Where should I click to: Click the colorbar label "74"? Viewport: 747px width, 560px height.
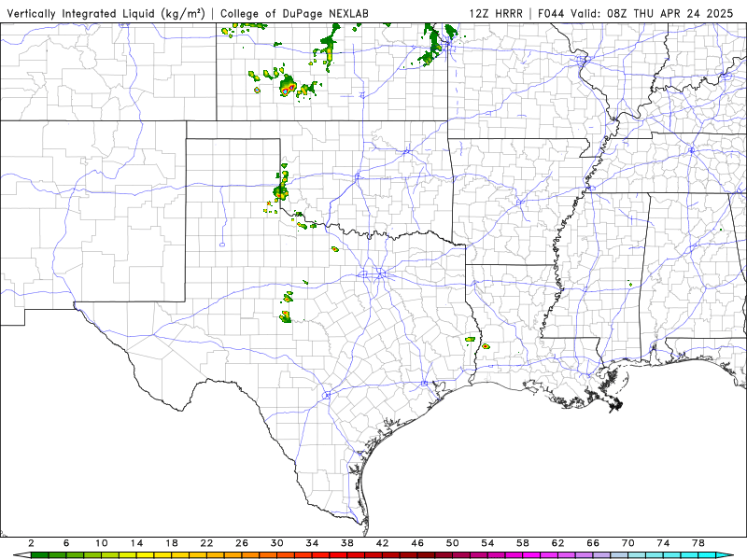coord(664,543)
